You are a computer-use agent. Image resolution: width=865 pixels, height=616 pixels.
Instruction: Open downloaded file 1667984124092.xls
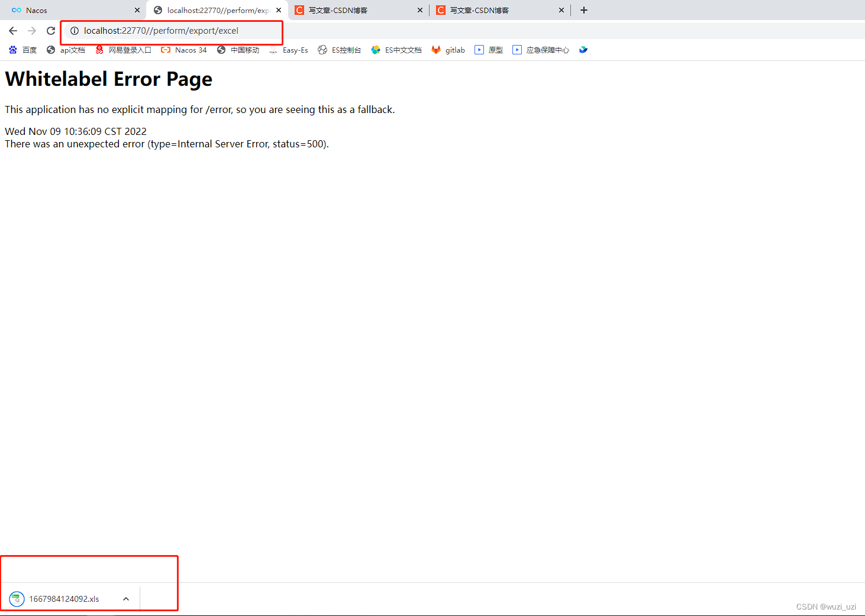point(64,599)
